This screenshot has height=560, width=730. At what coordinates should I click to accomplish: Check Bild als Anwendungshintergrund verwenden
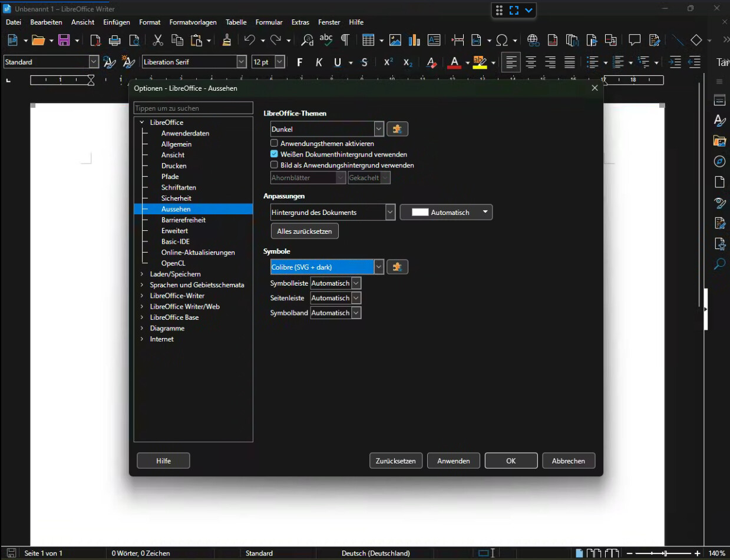(x=274, y=165)
